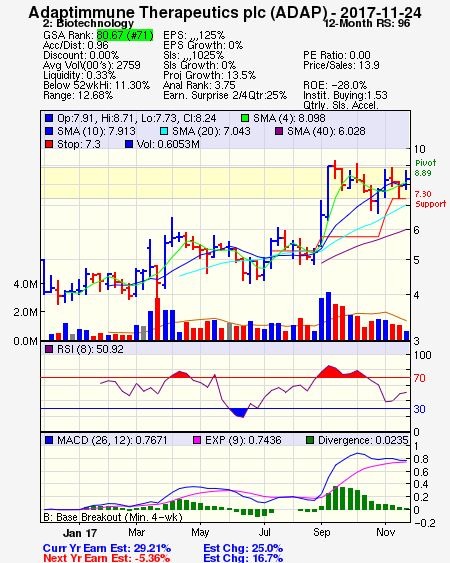Click the Acc/Dist: 0.96 value

coord(76,45)
